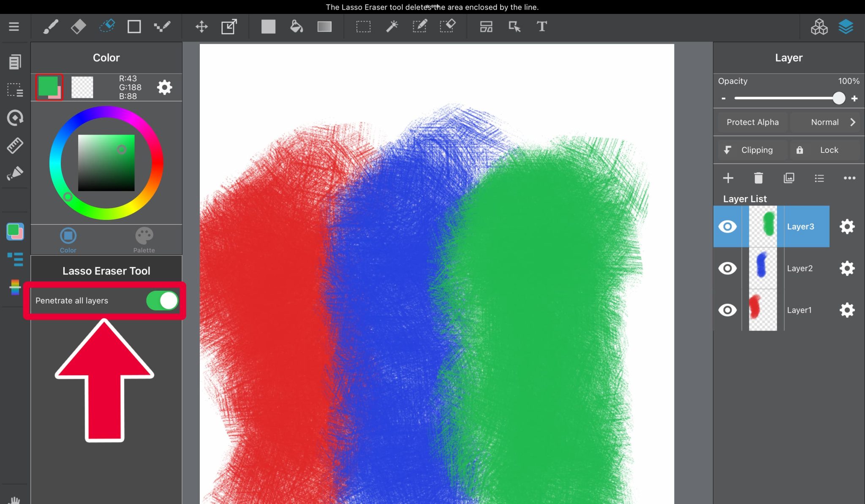Switch to the Palette tab
Viewport: 865px width, 504px height.
coord(144,239)
